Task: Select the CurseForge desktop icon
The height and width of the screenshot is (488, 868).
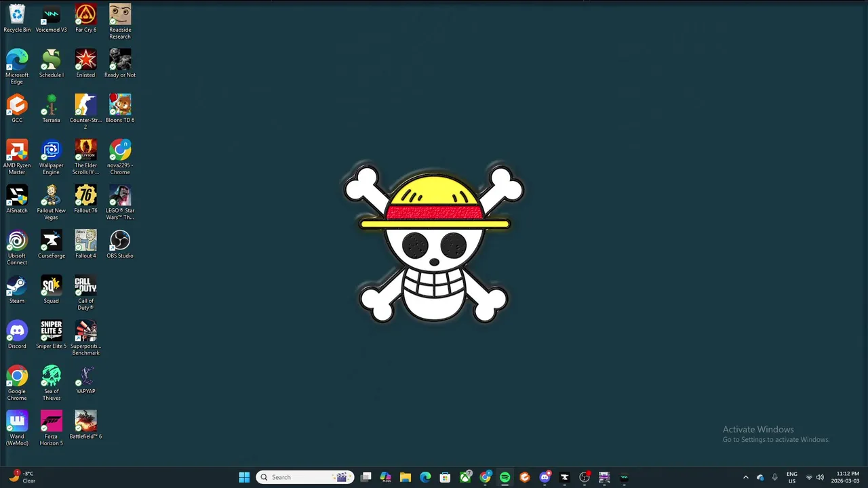Action: coord(51,245)
